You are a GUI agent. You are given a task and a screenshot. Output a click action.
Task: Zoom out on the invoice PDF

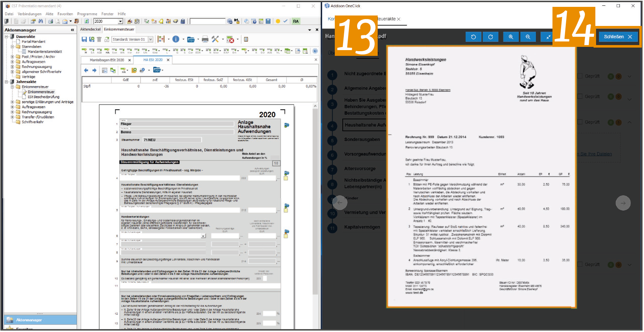[x=528, y=37]
